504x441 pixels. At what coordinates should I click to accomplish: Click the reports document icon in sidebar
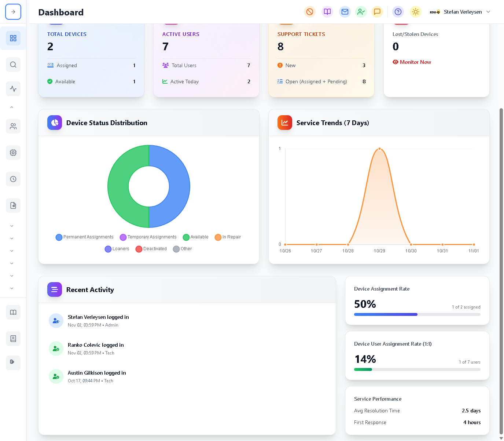pos(13,205)
